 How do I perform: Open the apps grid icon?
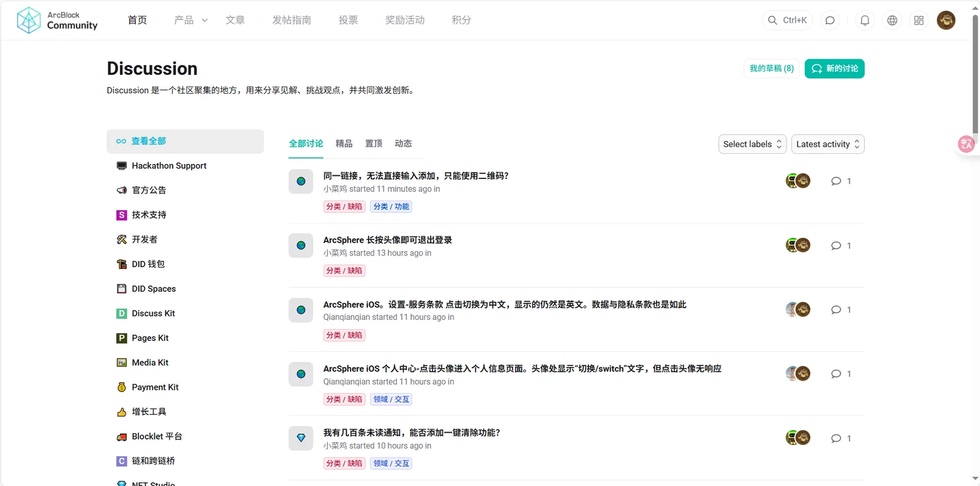pos(919,20)
